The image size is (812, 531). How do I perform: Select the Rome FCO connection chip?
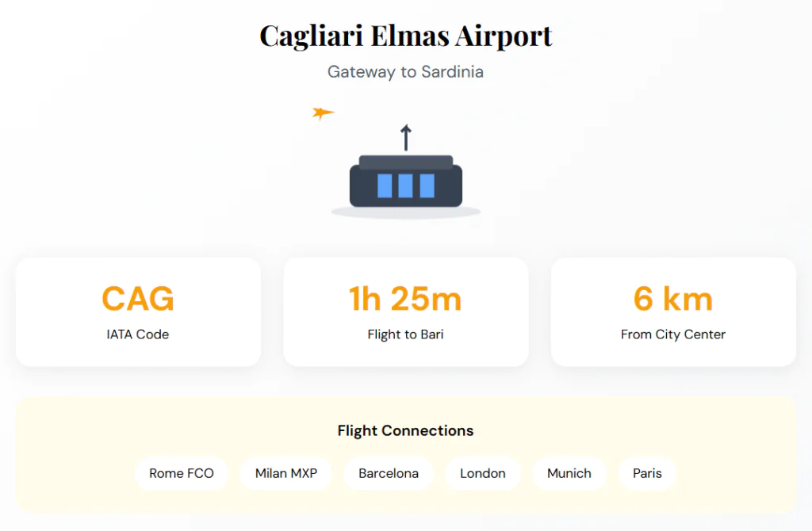(182, 473)
